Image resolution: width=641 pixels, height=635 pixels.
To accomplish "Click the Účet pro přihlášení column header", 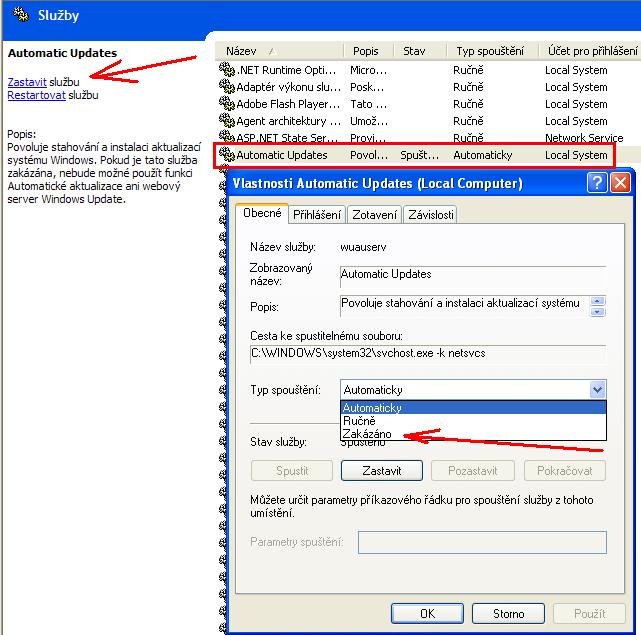I will click(x=590, y=51).
